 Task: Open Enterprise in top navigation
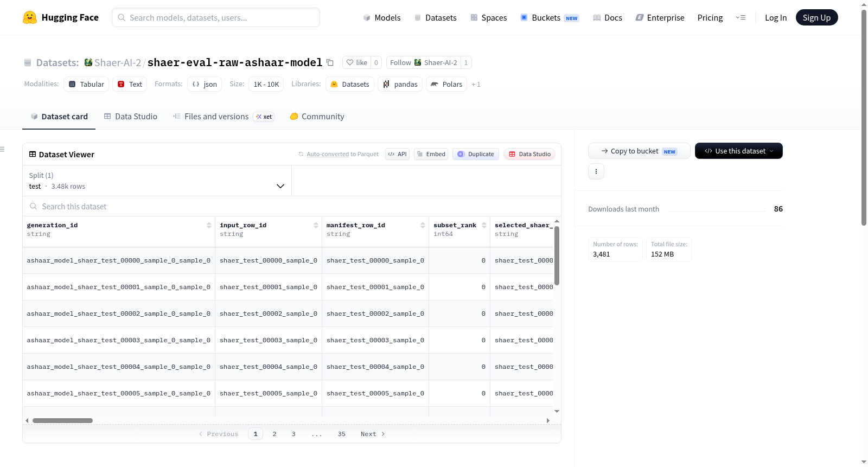coord(660,17)
